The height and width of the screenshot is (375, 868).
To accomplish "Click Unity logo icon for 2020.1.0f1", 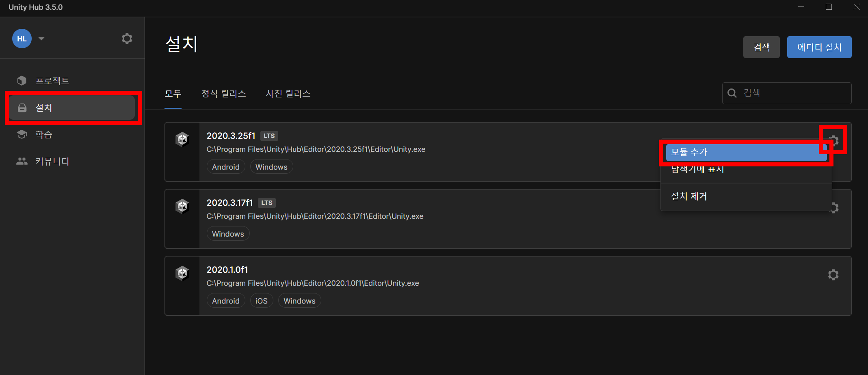I will click(x=182, y=274).
